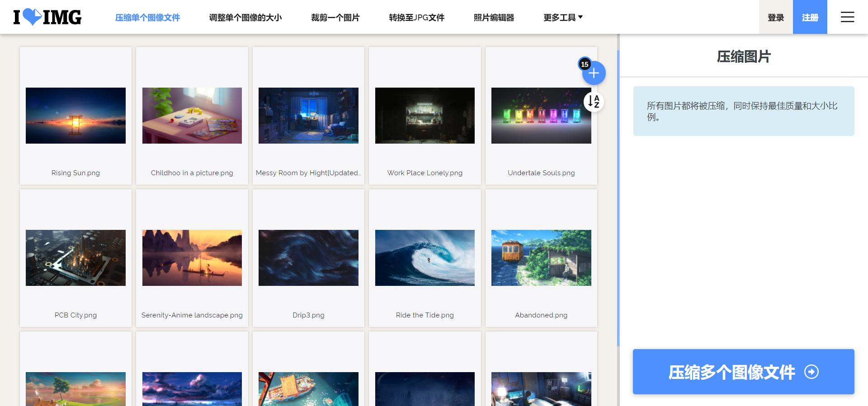Click the arrow icon in the compress button
This screenshot has height=406, width=868.
point(811,372)
